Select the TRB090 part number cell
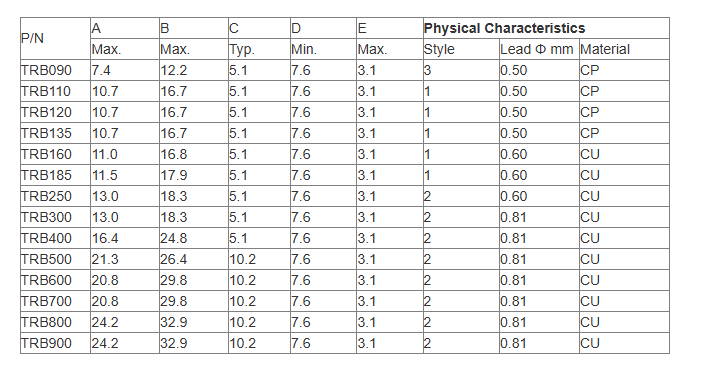This screenshot has width=720, height=376. (55, 70)
